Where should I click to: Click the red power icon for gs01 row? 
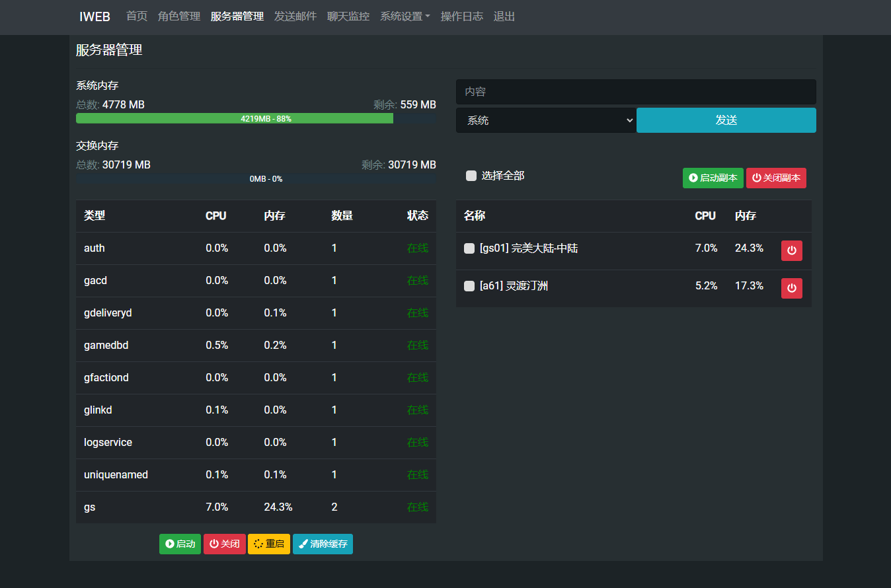click(792, 250)
